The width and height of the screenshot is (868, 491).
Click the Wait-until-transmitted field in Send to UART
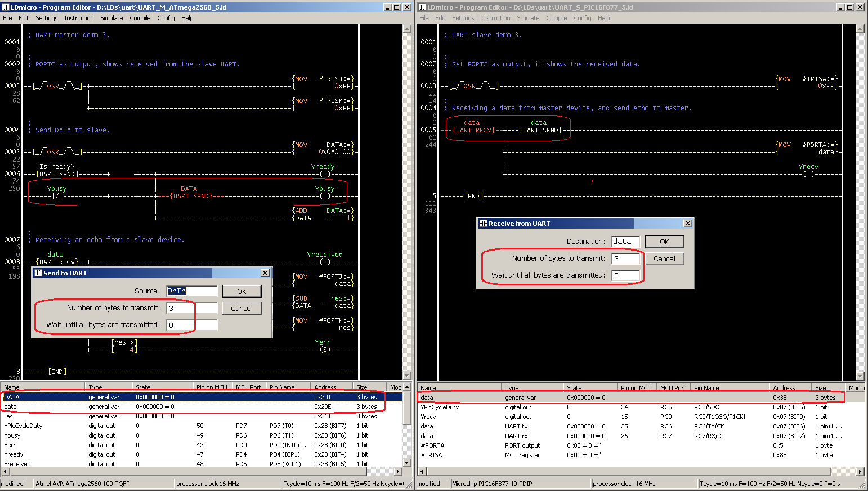[x=191, y=325]
